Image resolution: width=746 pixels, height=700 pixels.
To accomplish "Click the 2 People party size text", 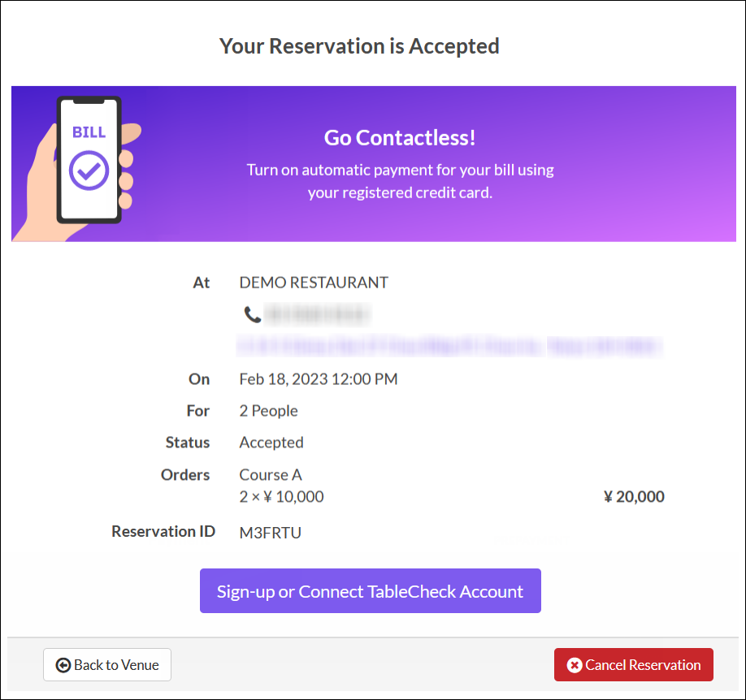I will (x=268, y=411).
